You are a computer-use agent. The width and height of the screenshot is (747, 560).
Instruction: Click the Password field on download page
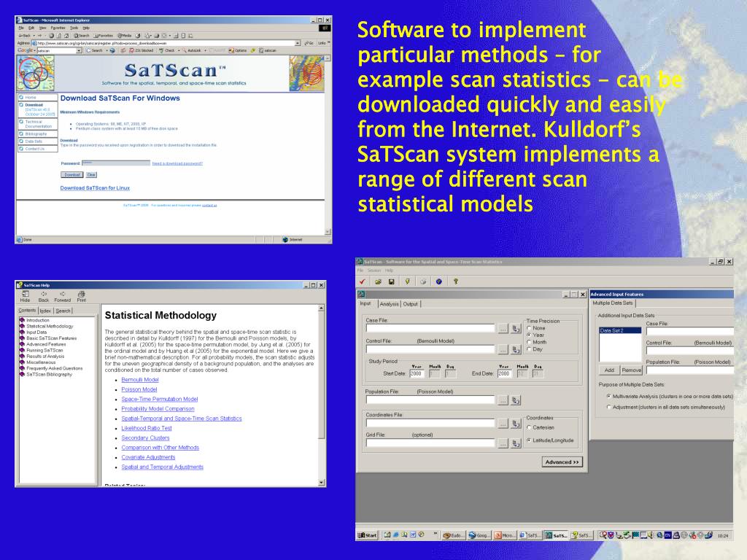[x=116, y=163]
